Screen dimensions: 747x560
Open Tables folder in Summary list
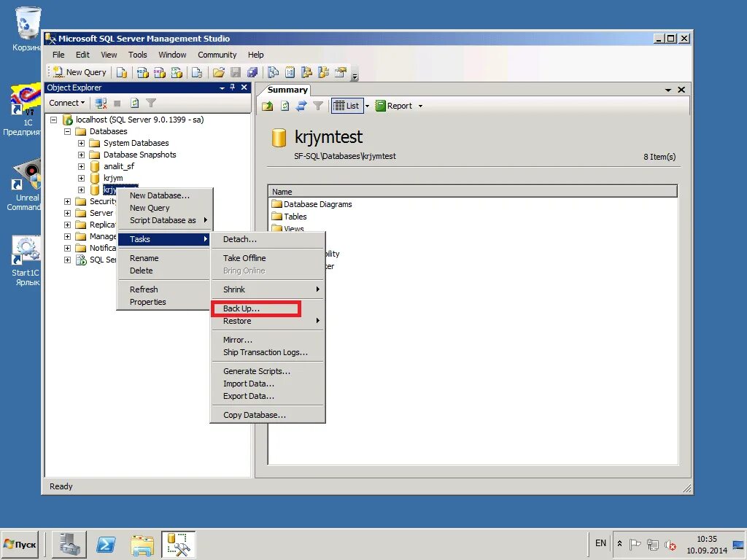coord(289,217)
